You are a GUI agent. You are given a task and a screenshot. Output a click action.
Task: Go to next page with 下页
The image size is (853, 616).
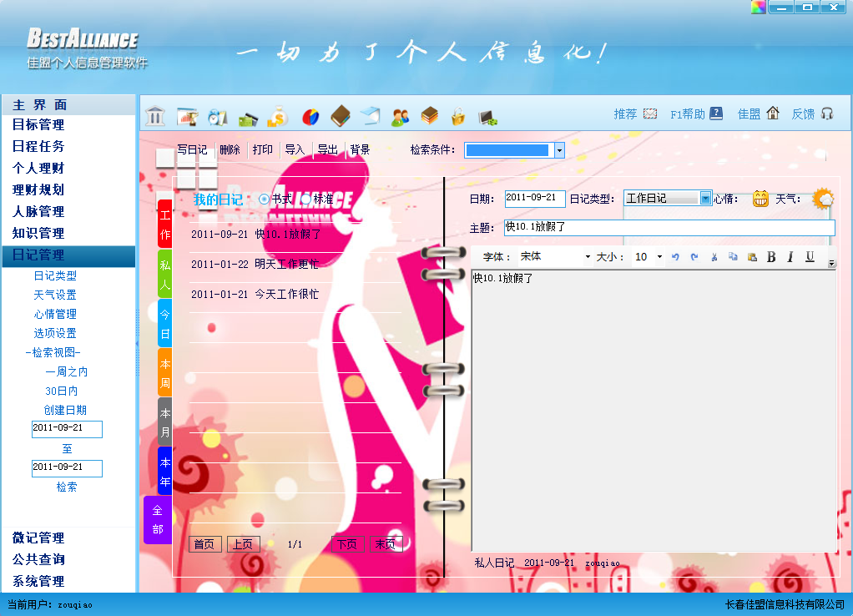pos(346,544)
